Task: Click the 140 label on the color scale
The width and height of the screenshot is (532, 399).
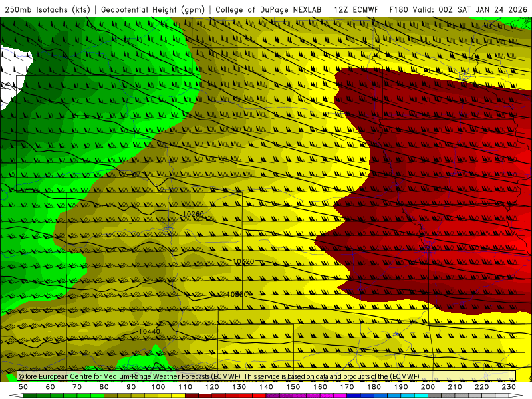Action: (x=266, y=387)
